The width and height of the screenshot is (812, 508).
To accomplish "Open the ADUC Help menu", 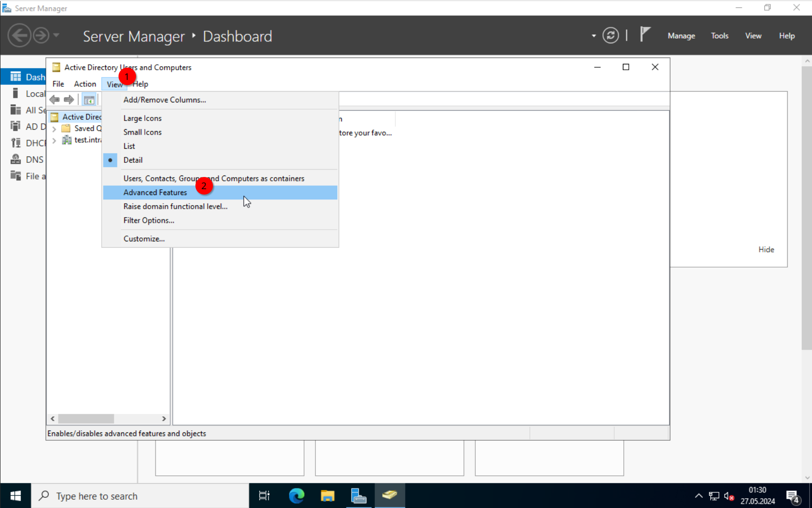I will 140,84.
